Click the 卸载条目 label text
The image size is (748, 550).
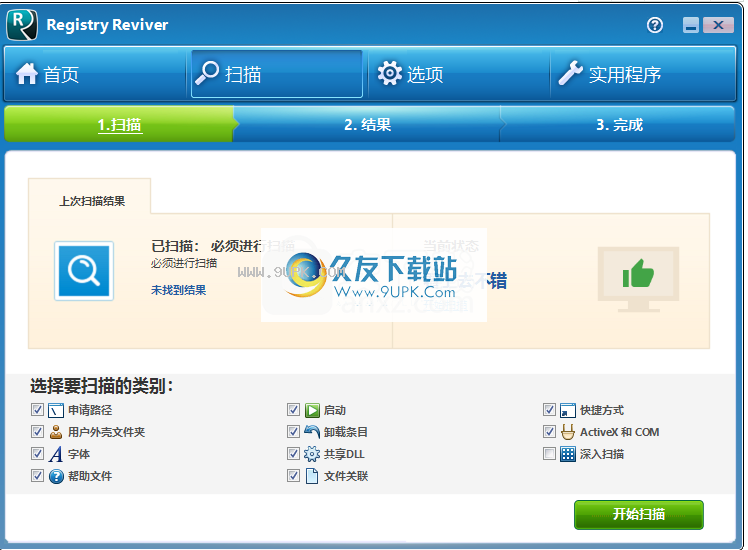click(346, 432)
